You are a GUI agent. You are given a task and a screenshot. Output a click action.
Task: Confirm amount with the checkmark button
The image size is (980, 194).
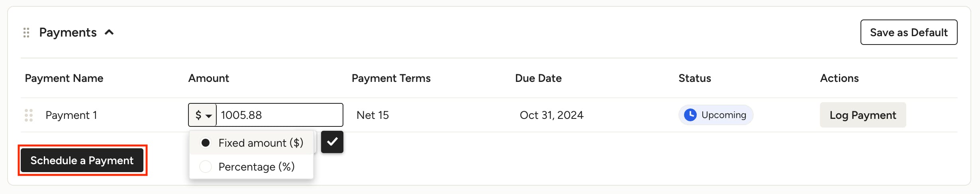[x=332, y=142]
